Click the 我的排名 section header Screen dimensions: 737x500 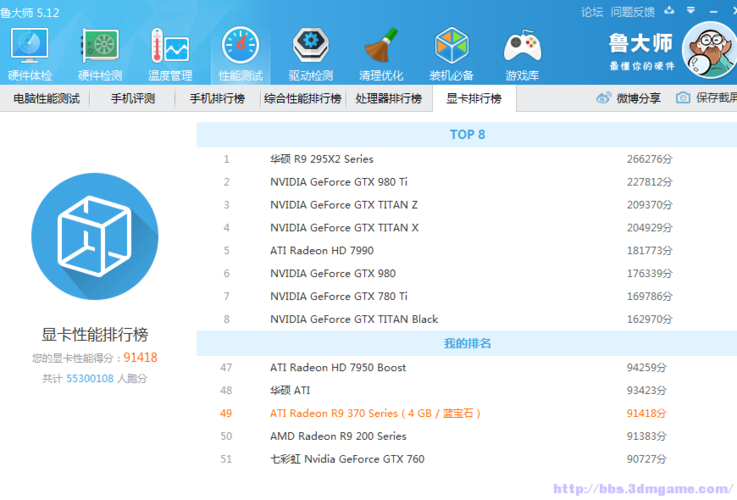pyautogui.click(x=467, y=344)
